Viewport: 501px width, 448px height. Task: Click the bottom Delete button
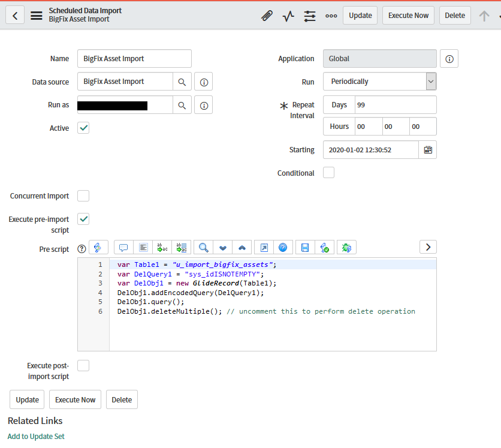pos(122,399)
